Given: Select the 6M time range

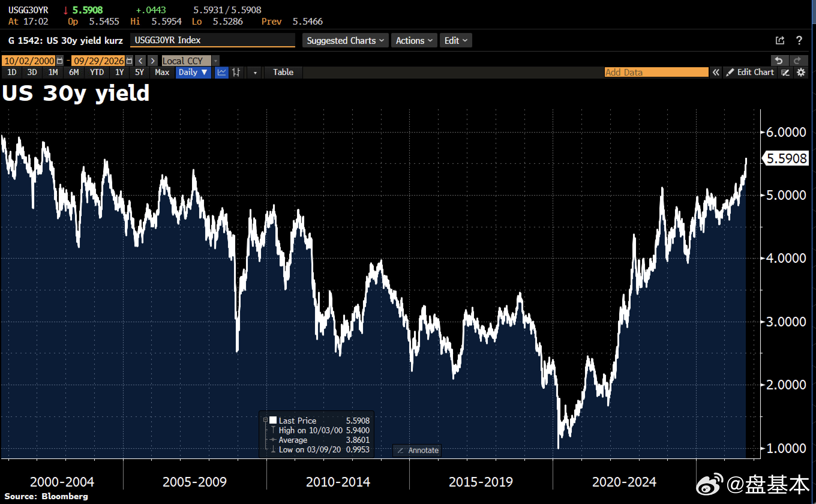Looking at the screenshot, I should click(74, 72).
